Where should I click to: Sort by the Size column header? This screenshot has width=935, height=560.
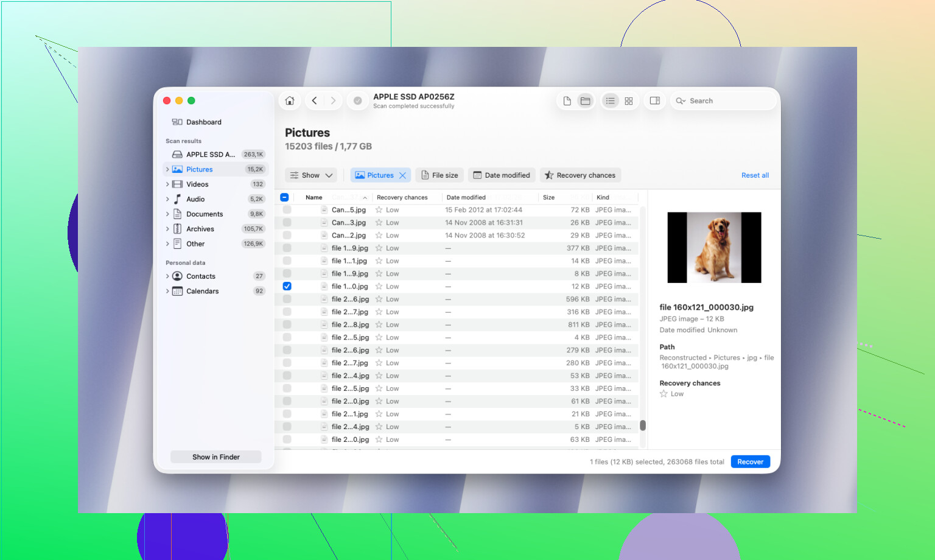point(548,197)
